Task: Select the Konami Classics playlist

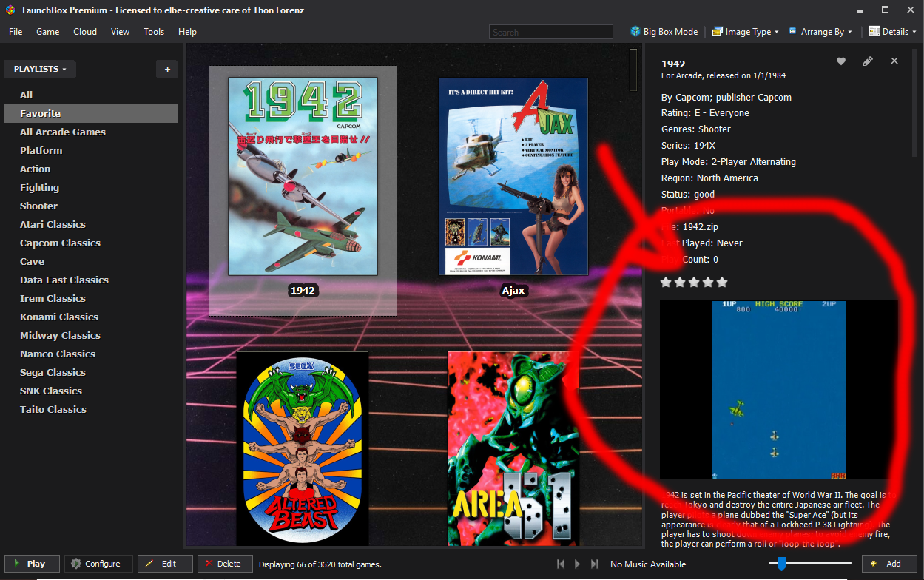Action: 91,317
